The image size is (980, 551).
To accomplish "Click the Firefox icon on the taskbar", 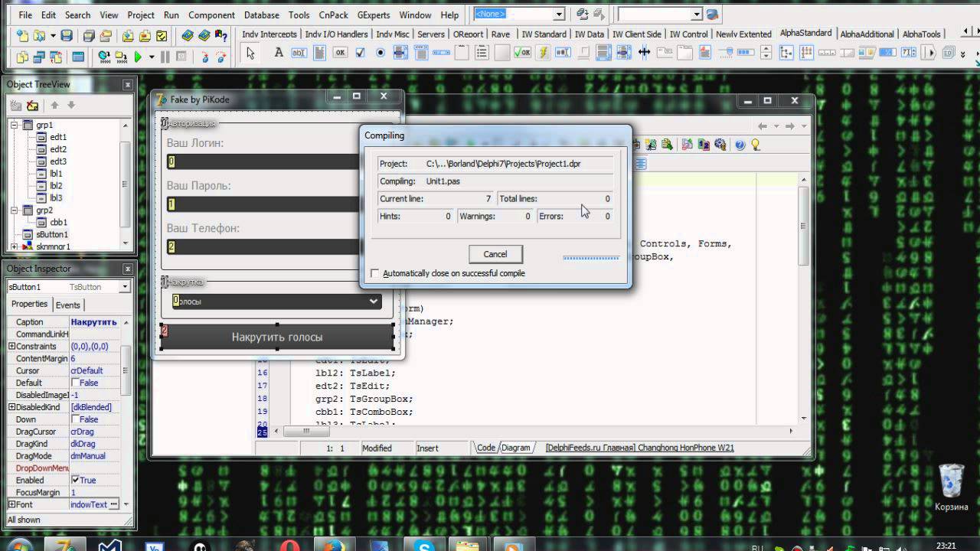I will coord(335,546).
